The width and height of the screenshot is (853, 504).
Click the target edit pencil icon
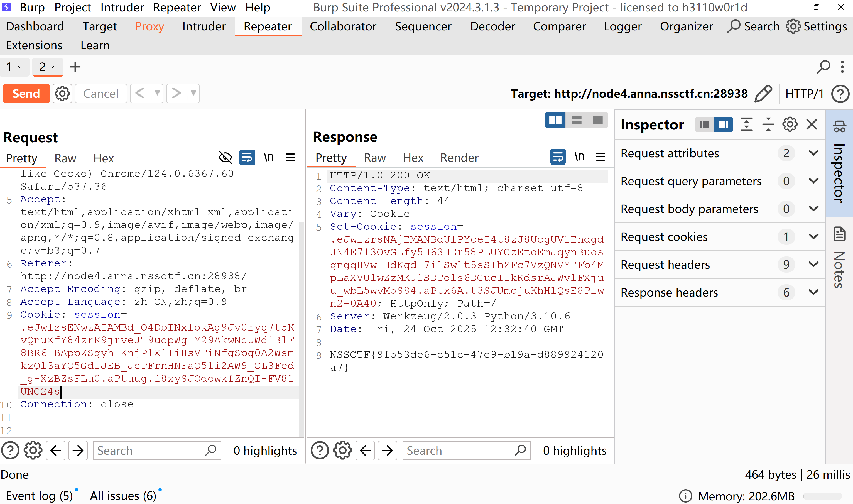click(x=763, y=94)
